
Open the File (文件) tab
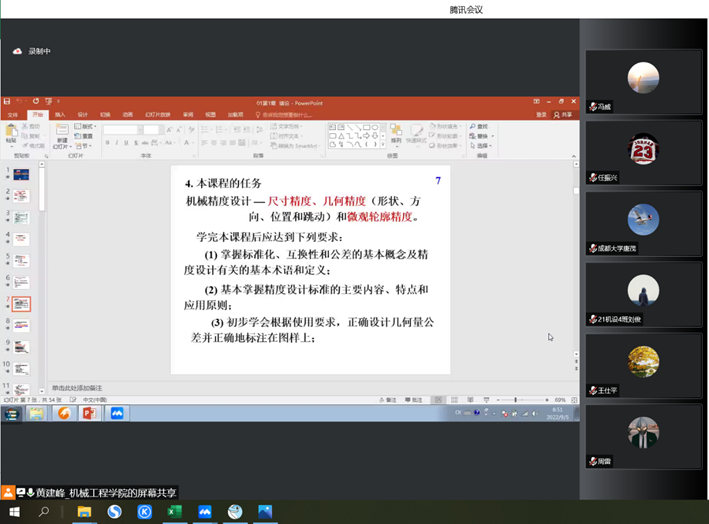click(x=13, y=115)
